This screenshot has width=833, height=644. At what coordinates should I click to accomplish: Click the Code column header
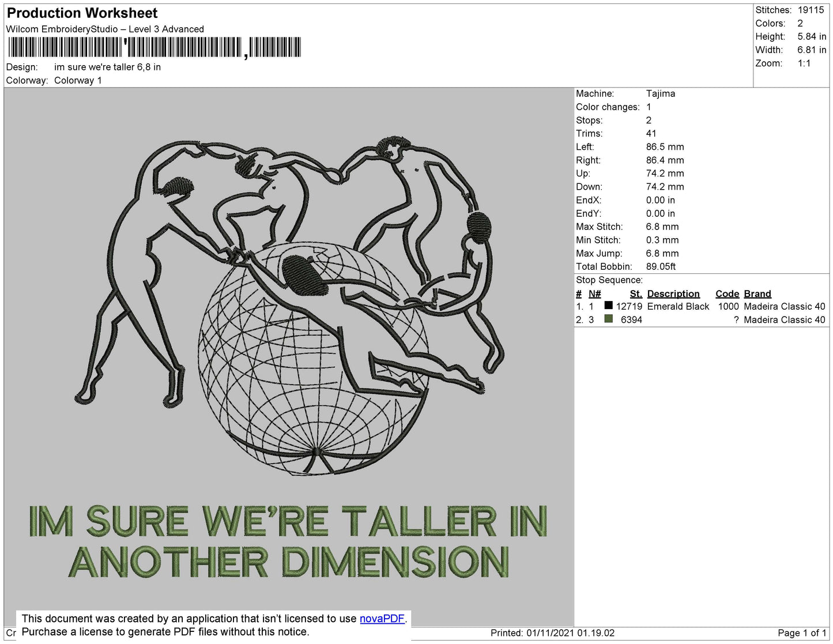point(727,293)
